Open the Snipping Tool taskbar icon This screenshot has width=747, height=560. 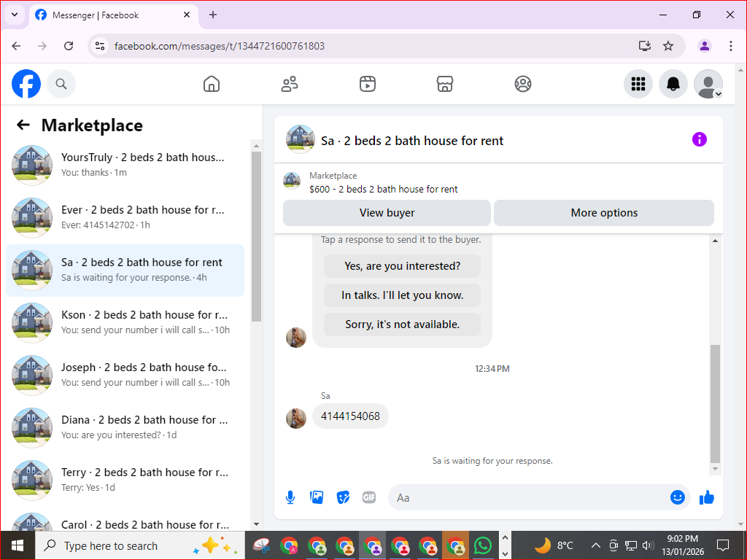click(x=262, y=545)
